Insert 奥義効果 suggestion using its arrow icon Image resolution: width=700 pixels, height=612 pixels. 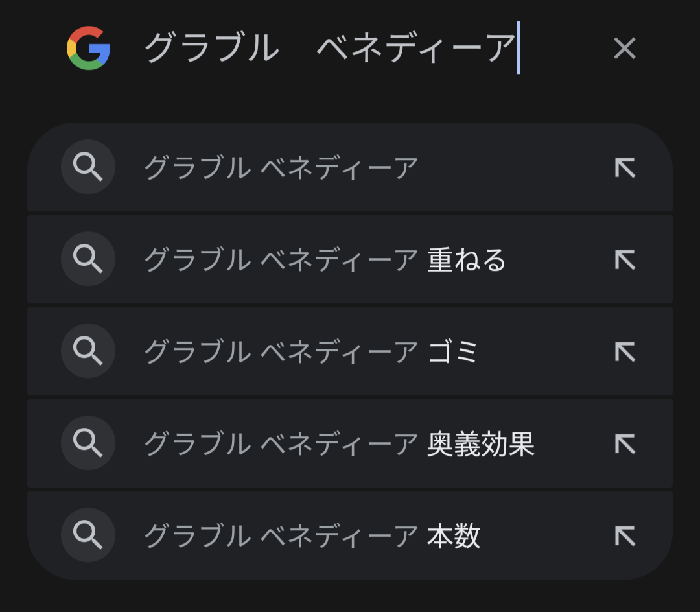point(624,444)
